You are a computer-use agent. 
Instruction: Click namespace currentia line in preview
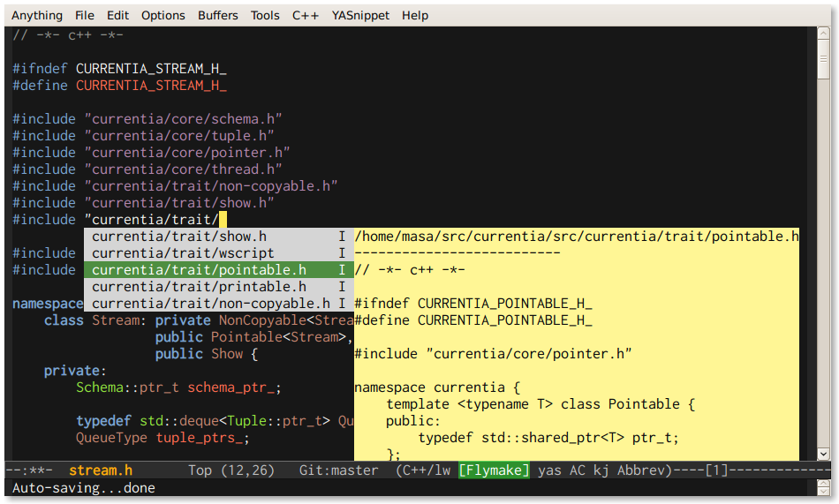click(x=437, y=387)
